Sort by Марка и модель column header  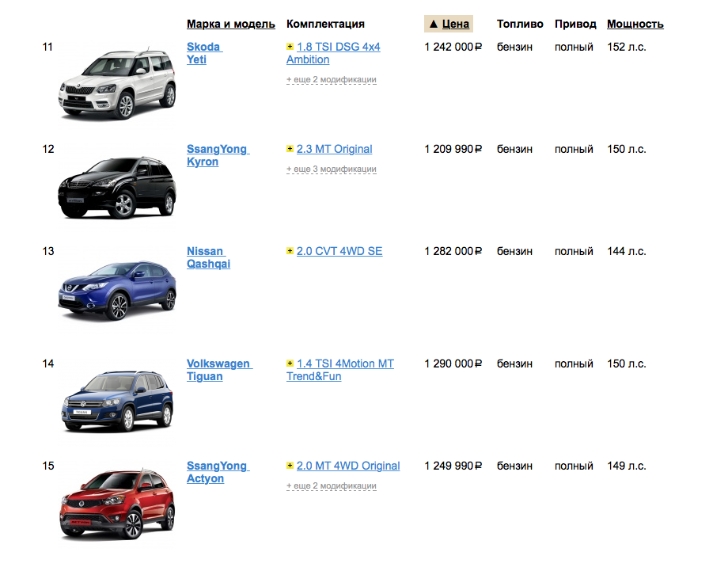click(x=231, y=24)
